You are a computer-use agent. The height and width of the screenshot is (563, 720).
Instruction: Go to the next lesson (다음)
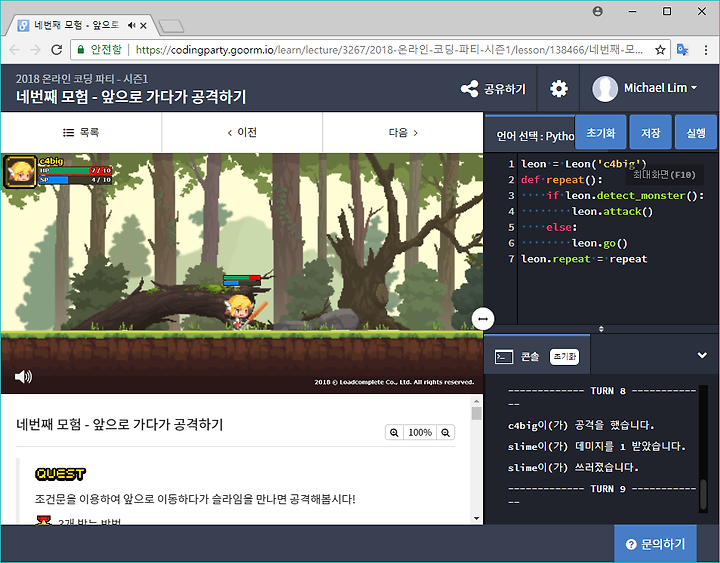coord(403,132)
